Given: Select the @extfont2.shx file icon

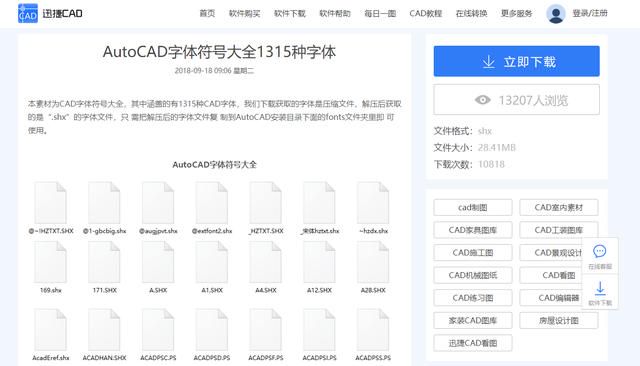Looking at the screenshot, I should point(212,203).
